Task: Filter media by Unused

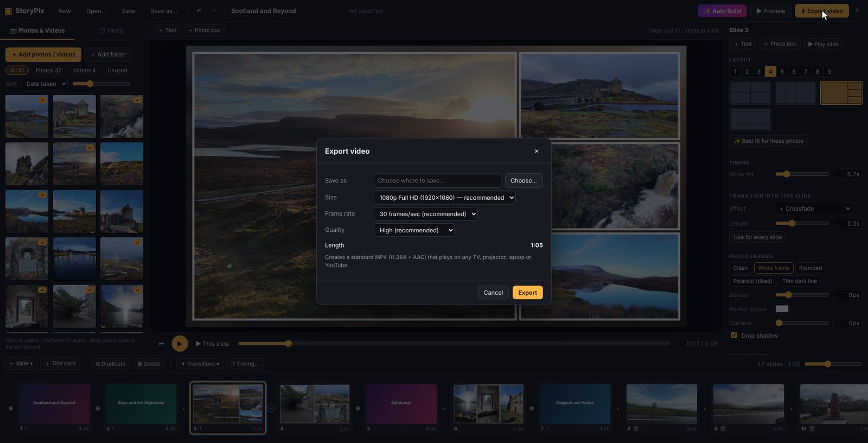Action: click(117, 71)
